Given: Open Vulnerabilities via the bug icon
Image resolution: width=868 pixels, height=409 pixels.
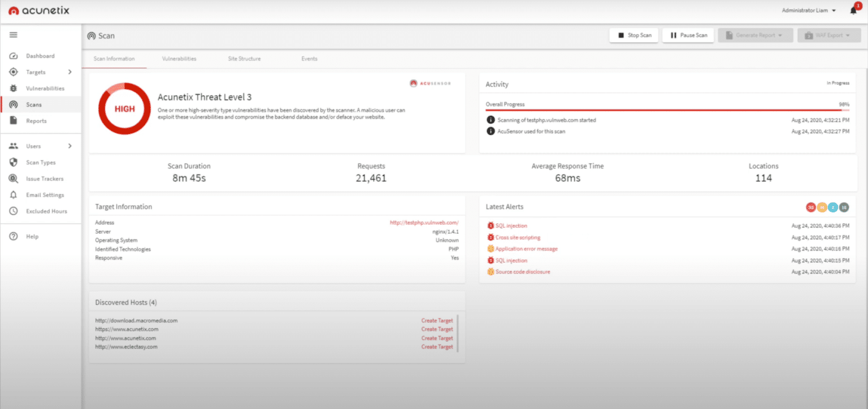Looking at the screenshot, I should click(13, 88).
